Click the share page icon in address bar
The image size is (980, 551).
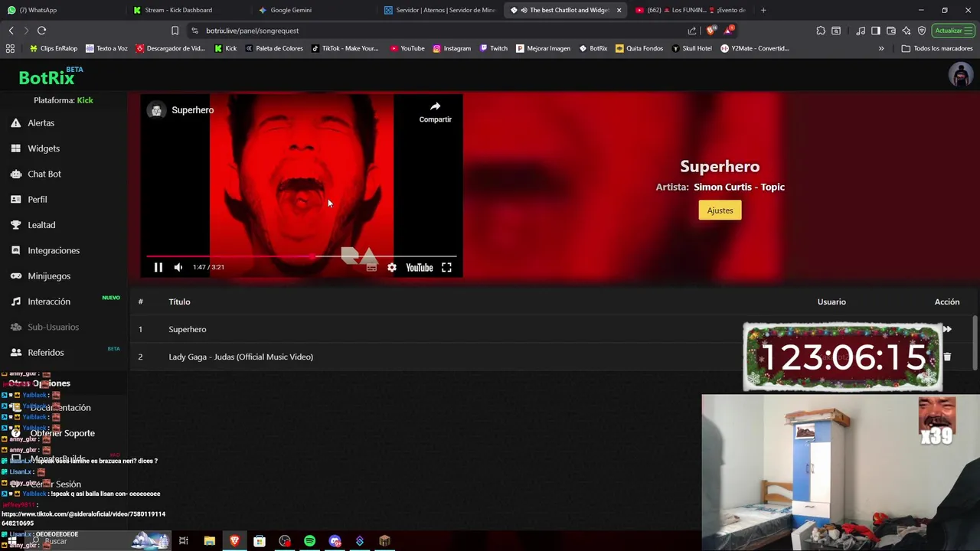[692, 31]
